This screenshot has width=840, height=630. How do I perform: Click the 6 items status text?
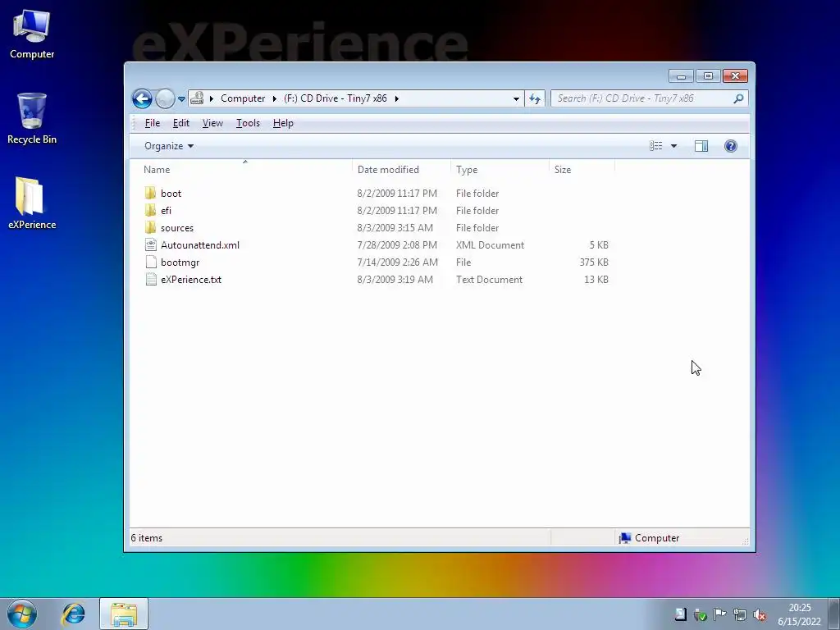pyautogui.click(x=146, y=538)
